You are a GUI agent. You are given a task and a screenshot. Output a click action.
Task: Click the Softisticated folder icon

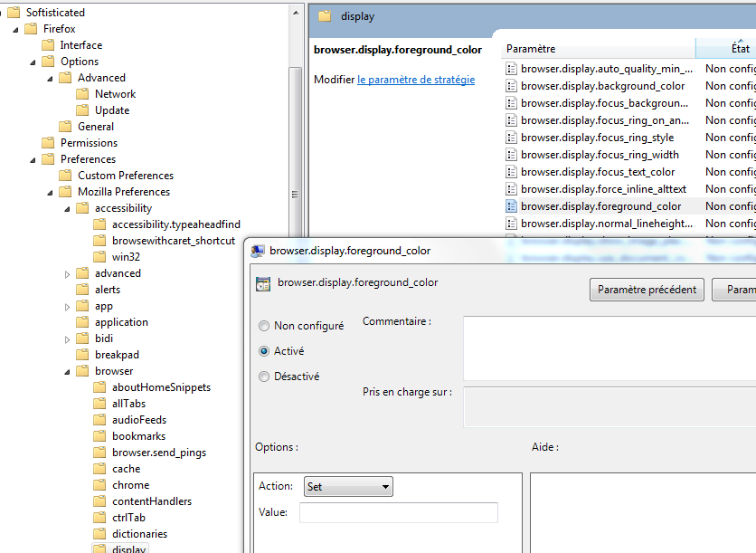pyautogui.click(x=14, y=12)
